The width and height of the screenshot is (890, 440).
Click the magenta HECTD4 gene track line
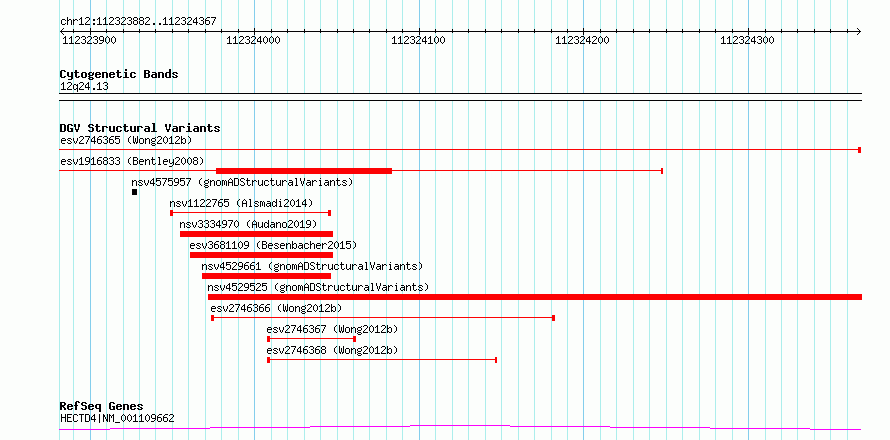(460, 428)
